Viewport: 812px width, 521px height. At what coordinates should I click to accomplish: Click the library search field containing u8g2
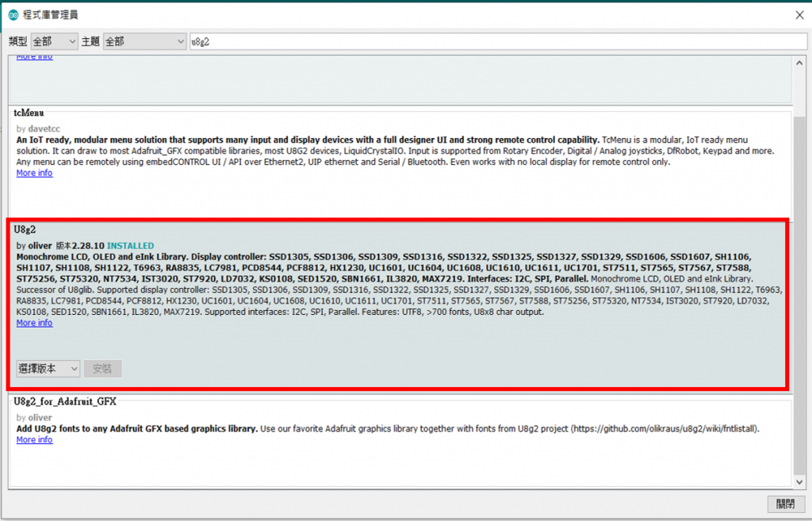498,41
